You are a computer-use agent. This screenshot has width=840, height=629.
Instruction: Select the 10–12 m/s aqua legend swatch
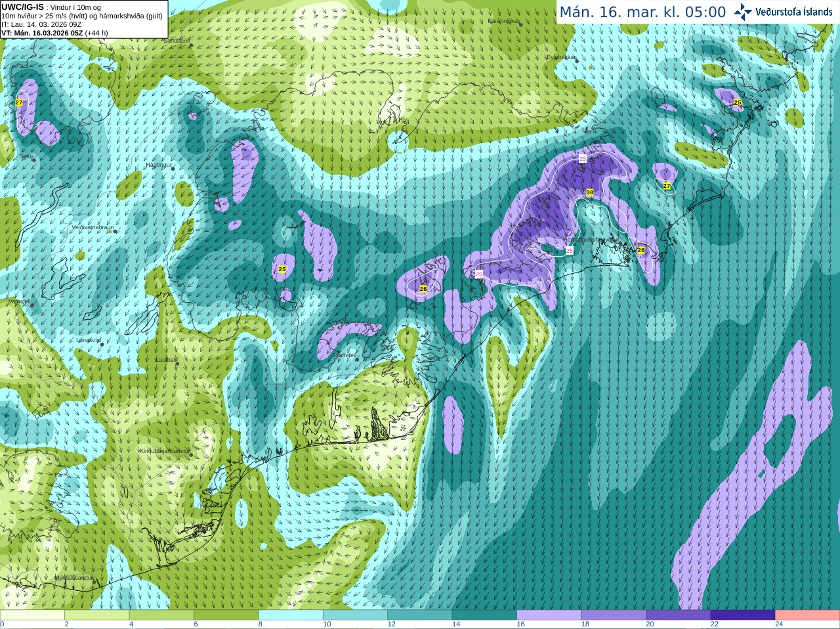point(355,615)
